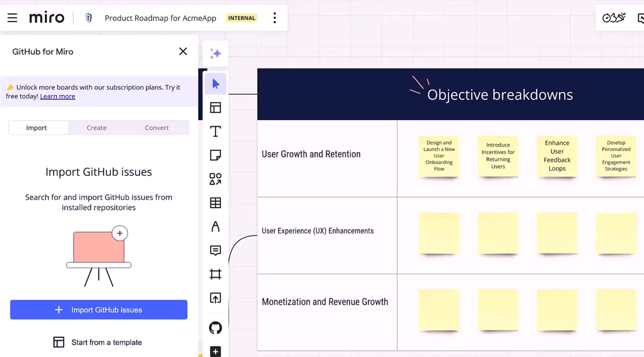
Task: Click the Import GitHub issues button
Action: tap(99, 310)
